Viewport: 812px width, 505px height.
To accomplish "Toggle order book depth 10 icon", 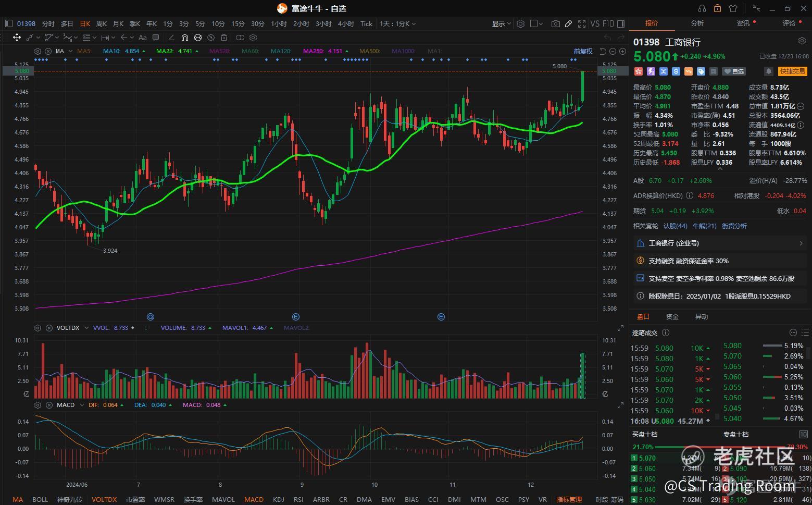I will pos(803,434).
